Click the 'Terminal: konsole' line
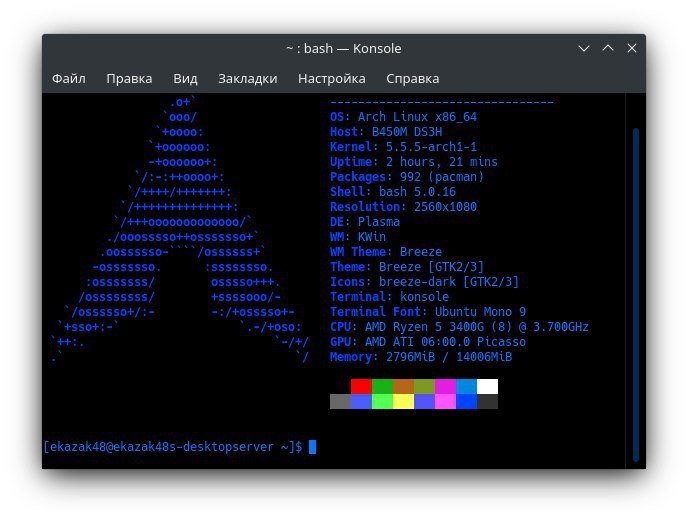Viewport: 688px width, 519px height. [x=389, y=297]
